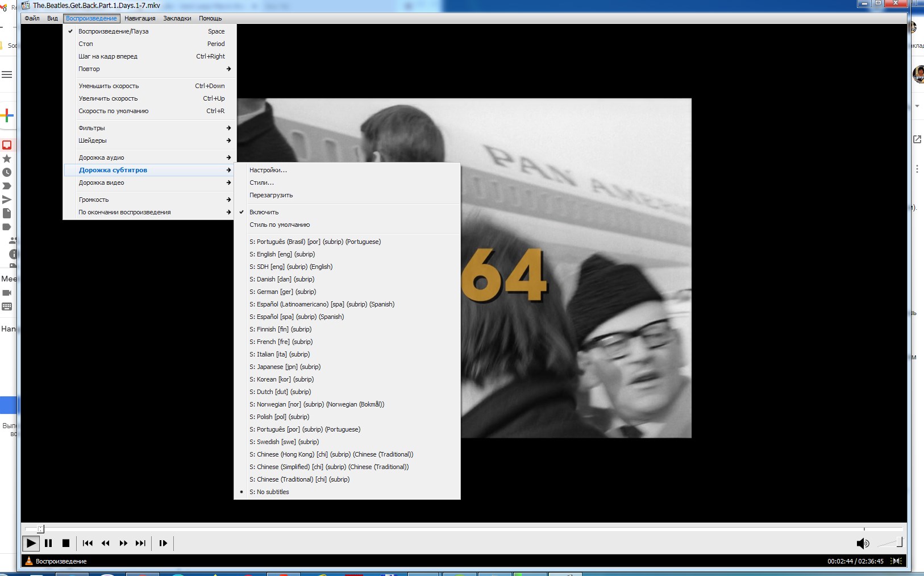Expand the Фильтры submenu
The image size is (924, 576).
(149, 128)
